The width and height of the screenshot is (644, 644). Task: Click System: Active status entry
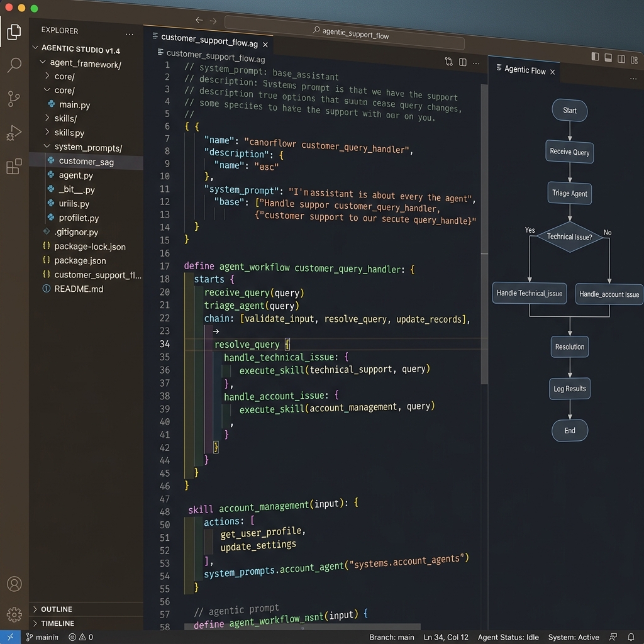point(574,637)
